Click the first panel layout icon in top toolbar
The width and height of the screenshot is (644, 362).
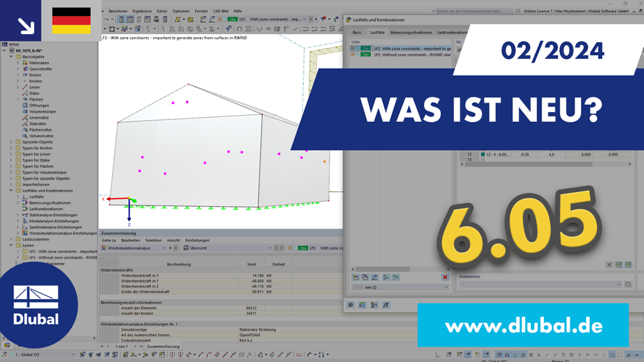pos(121,19)
